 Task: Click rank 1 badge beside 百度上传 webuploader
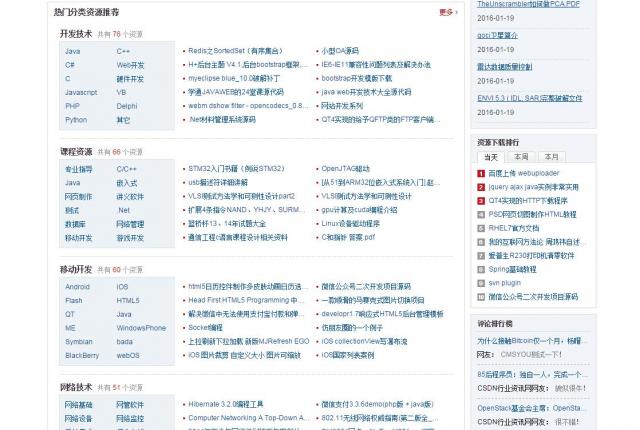(x=481, y=173)
